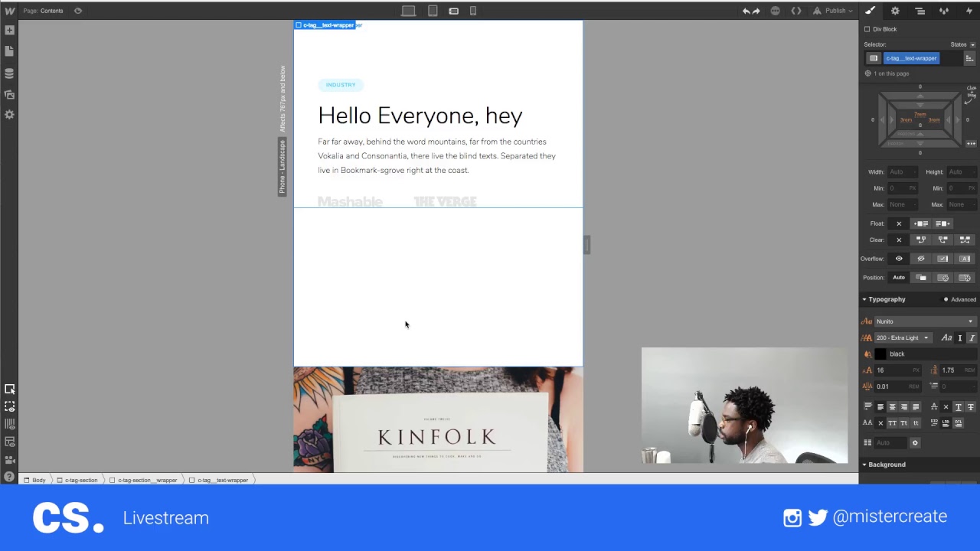Set Float right
The image size is (980, 551).
942,223
